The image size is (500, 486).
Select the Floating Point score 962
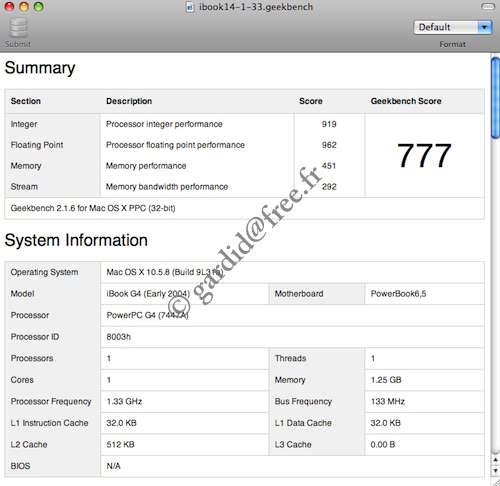(329, 145)
